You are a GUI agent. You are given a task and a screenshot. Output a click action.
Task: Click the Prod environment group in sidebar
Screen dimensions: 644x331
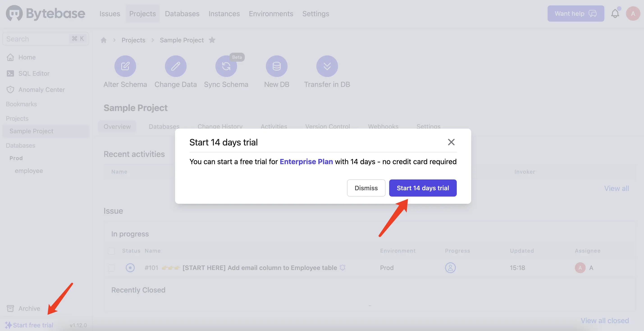pyautogui.click(x=16, y=158)
